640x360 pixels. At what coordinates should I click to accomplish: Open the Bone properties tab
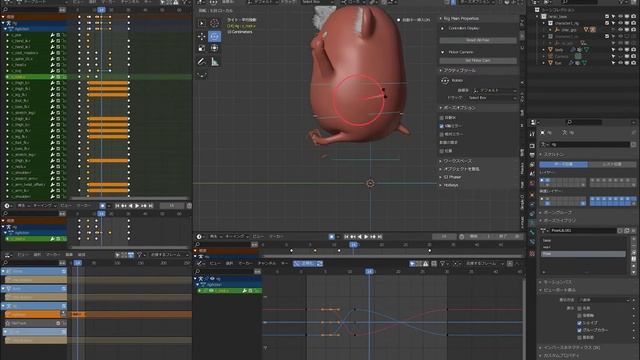coord(532,233)
